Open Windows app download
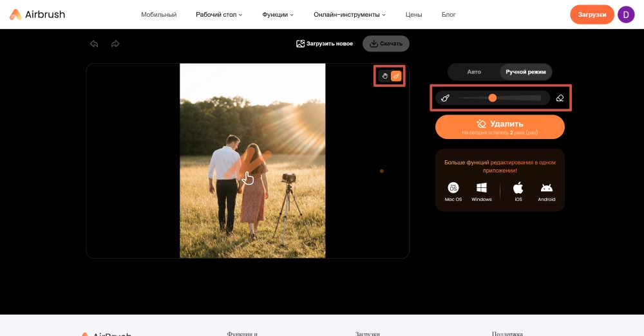The image size is (644, 336). click(481, 192)
